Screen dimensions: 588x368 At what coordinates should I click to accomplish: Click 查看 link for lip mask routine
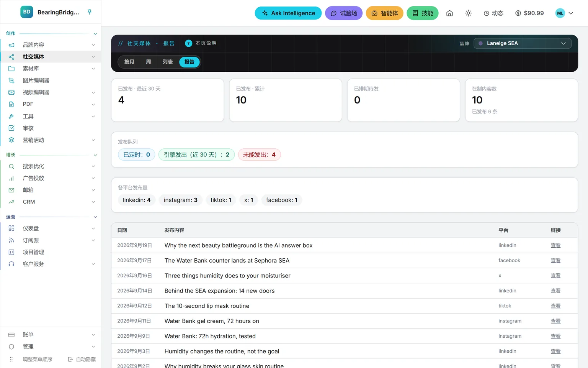click(x=555, y=306)
